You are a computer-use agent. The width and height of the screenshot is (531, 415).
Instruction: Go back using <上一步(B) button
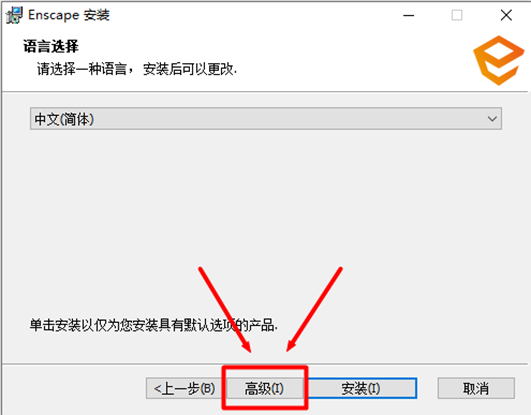click(x=185, y=388)
